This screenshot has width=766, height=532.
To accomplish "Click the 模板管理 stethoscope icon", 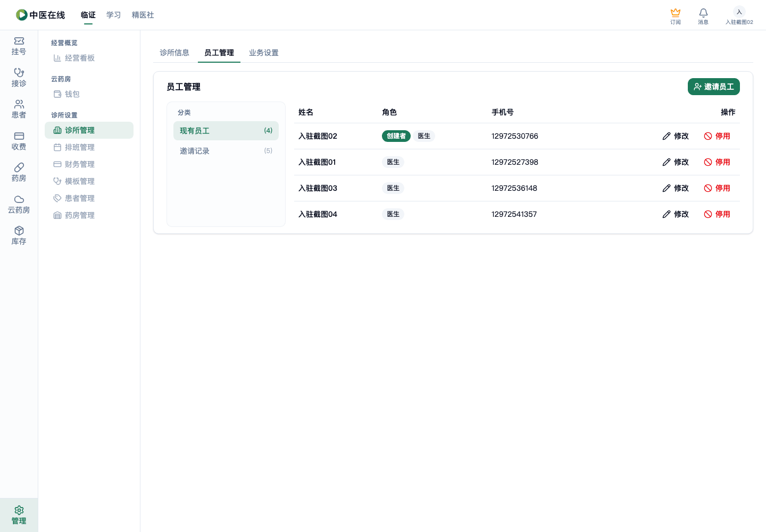I will point(57,181).
